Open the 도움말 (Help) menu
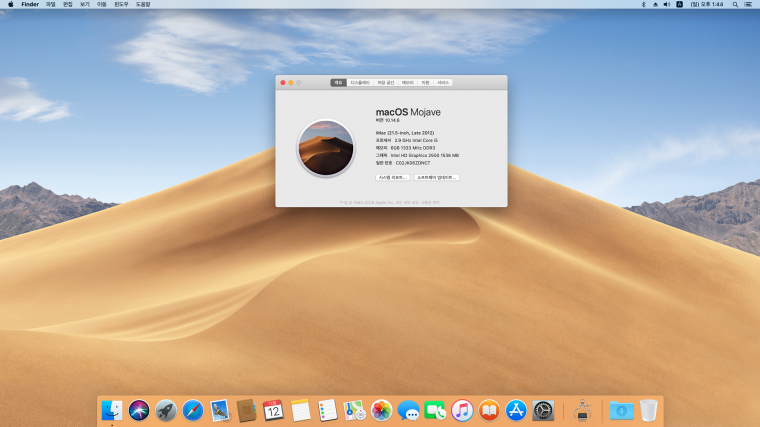This screenshot has width=760, height=427. (143, 4)
